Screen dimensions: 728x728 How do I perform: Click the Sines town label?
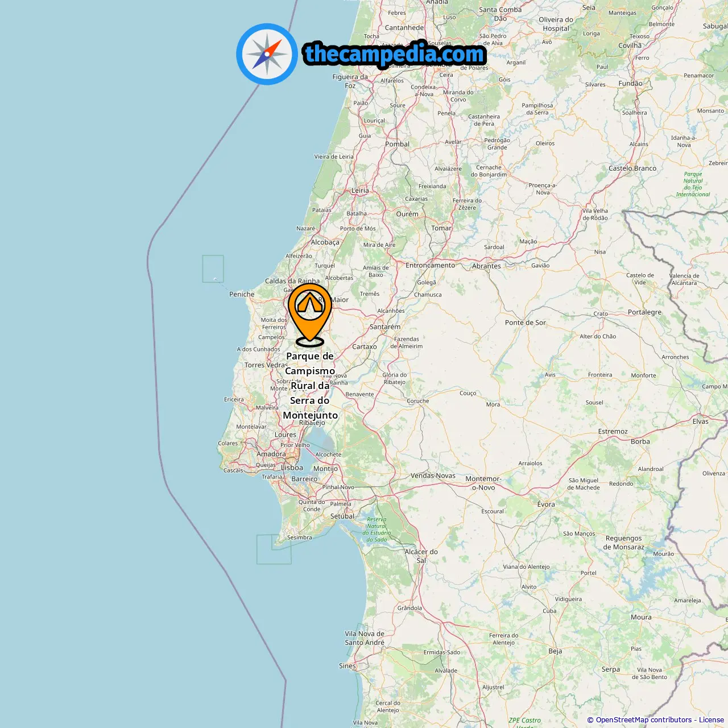[348, 666]
